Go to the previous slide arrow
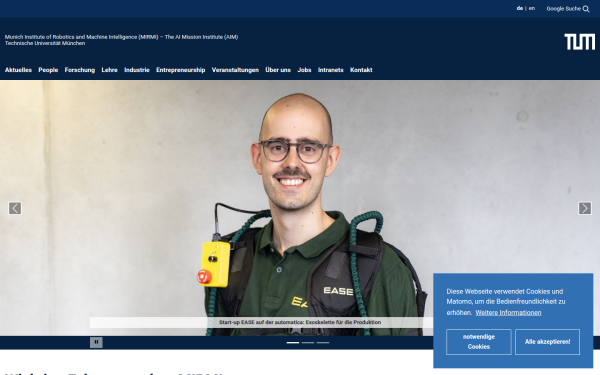 (15, 208)
